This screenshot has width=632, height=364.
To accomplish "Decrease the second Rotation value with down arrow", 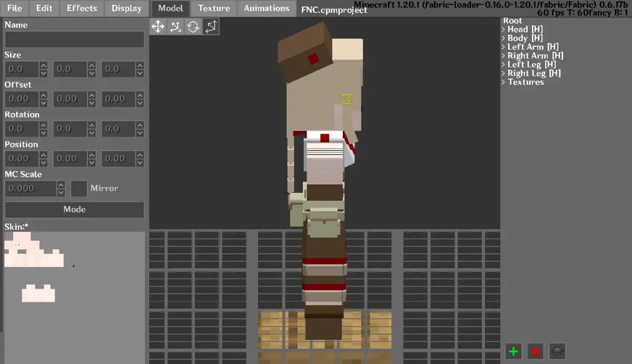I will click(92, 133).
